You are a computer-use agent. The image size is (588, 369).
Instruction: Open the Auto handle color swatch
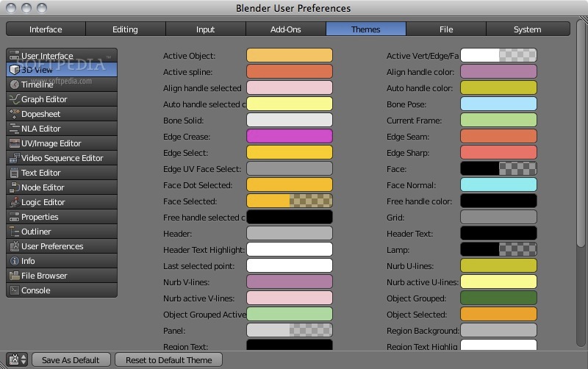point(498,87)
